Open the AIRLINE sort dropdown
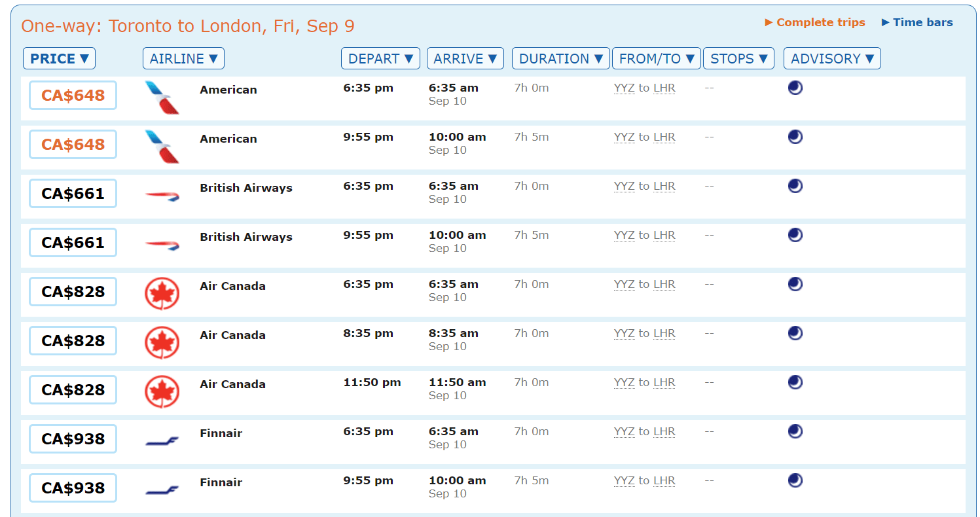This screenshot has width=980, height=517. pyautogui.click(x=183, y=58)
